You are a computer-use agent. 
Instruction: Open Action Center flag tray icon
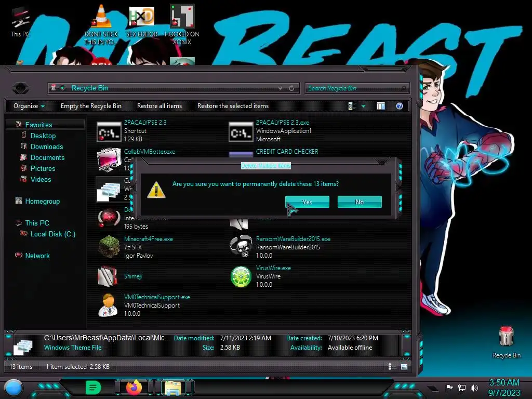click(449, 388)
